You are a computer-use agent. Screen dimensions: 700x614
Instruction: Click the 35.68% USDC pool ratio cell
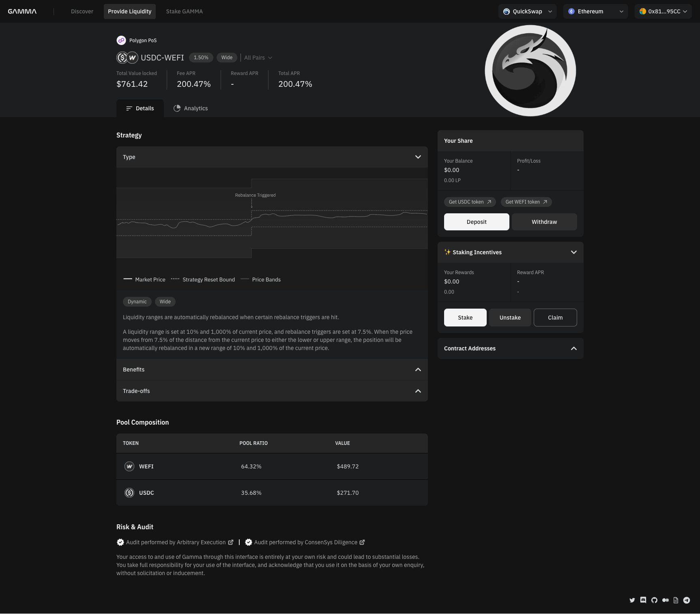point(251,493)
